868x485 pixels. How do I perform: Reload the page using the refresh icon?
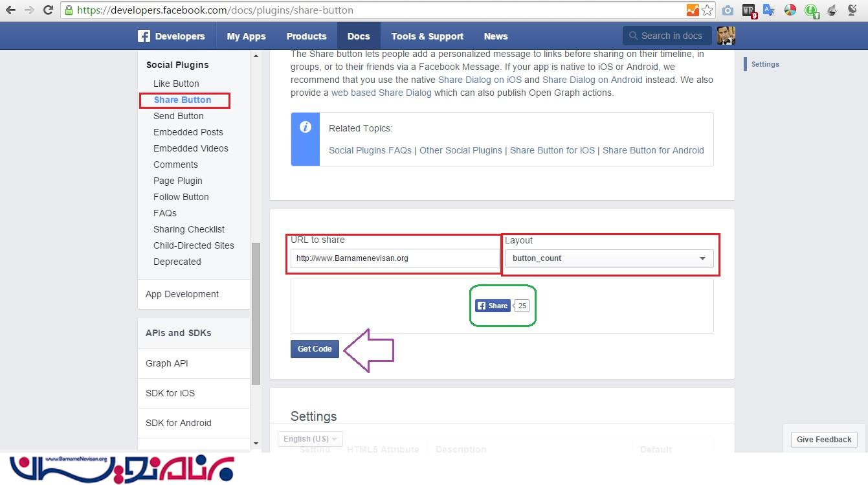(48, 10)
